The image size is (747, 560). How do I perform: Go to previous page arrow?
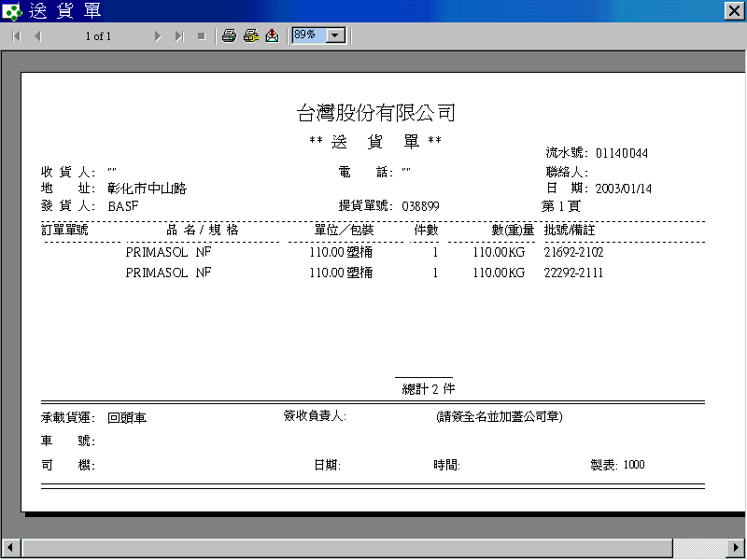pyautogui.click(x=38, y=36)
